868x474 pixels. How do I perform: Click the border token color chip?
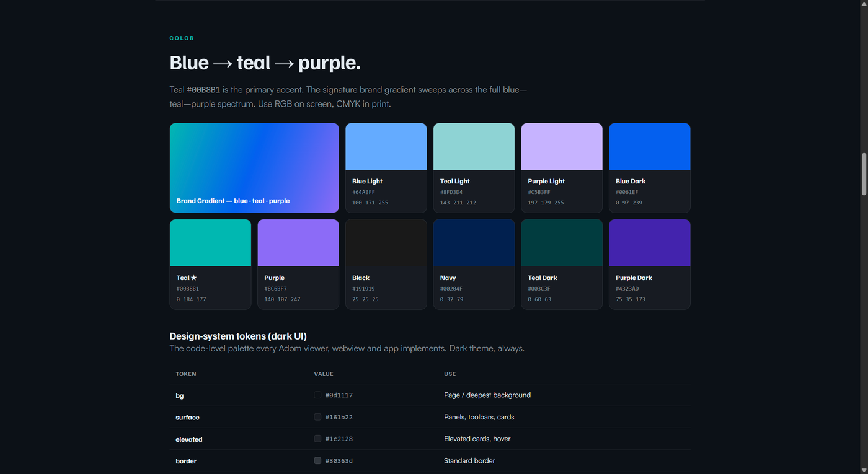coord(317,460)
